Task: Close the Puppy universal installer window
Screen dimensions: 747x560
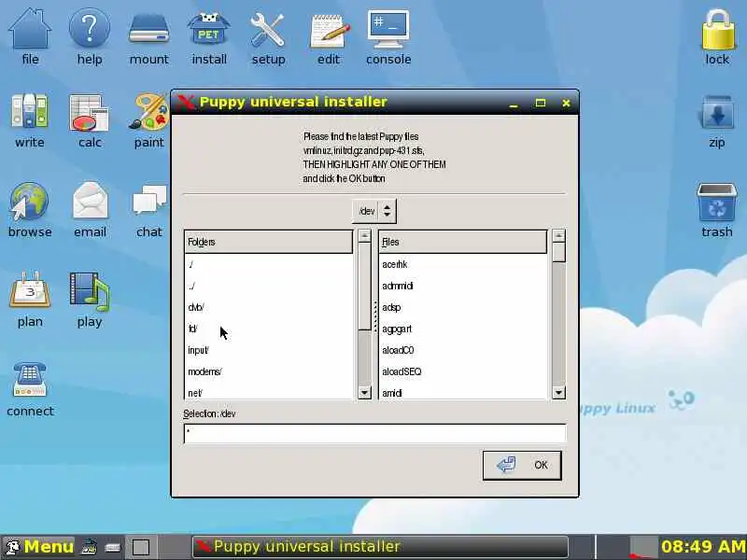Action: (x=566, y=103)
